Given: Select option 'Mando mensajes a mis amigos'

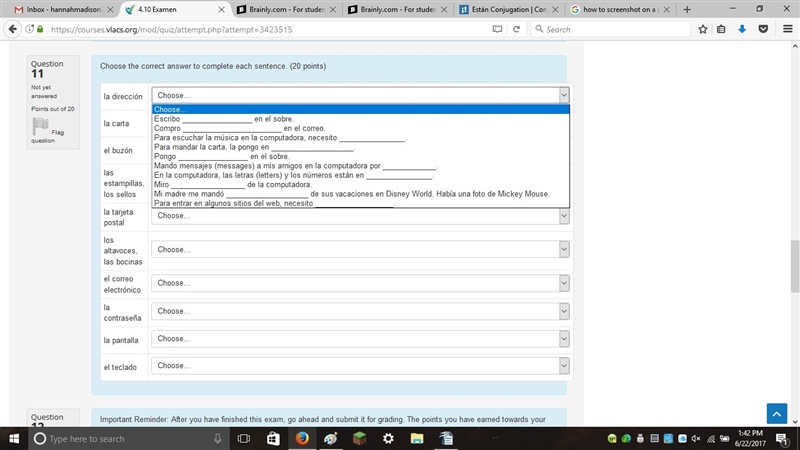Looking at the screenshot, I should click(360, 166).
